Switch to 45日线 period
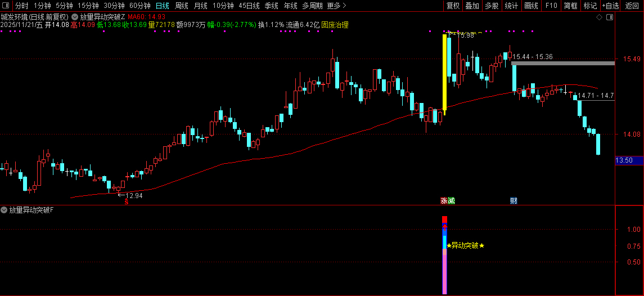Screen dimensions: 644x296 (249, 6)
